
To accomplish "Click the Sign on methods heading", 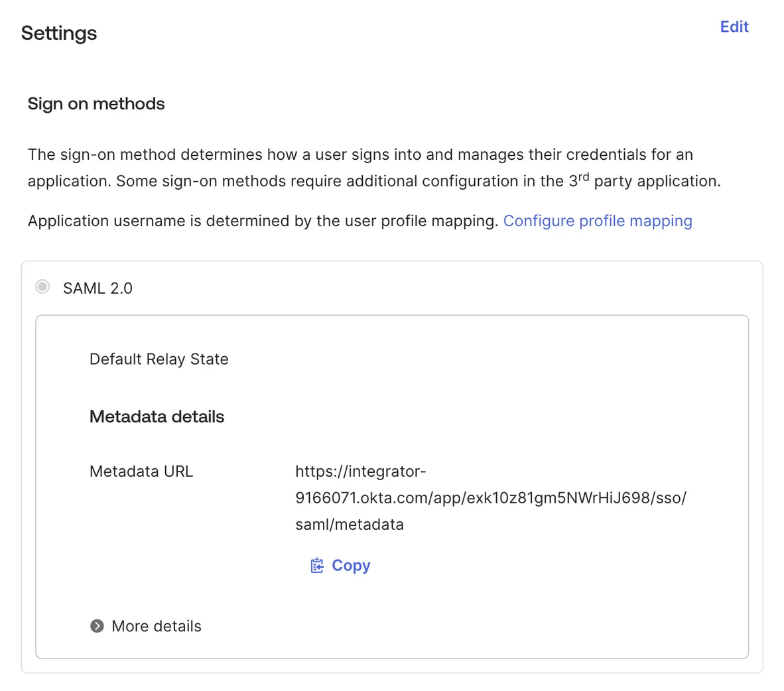I will pyautogui.click(x=96, y=104).
